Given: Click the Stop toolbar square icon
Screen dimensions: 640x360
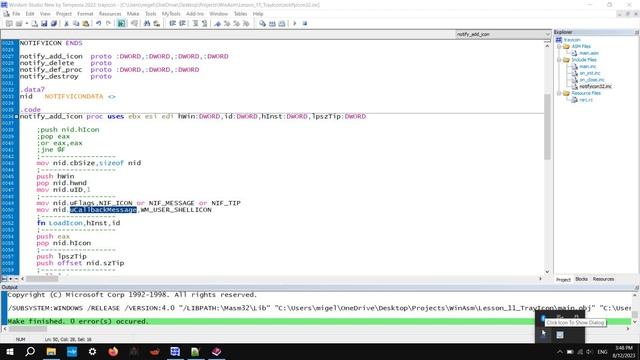Looking at the screenshot, I should [x=304, y=24].
